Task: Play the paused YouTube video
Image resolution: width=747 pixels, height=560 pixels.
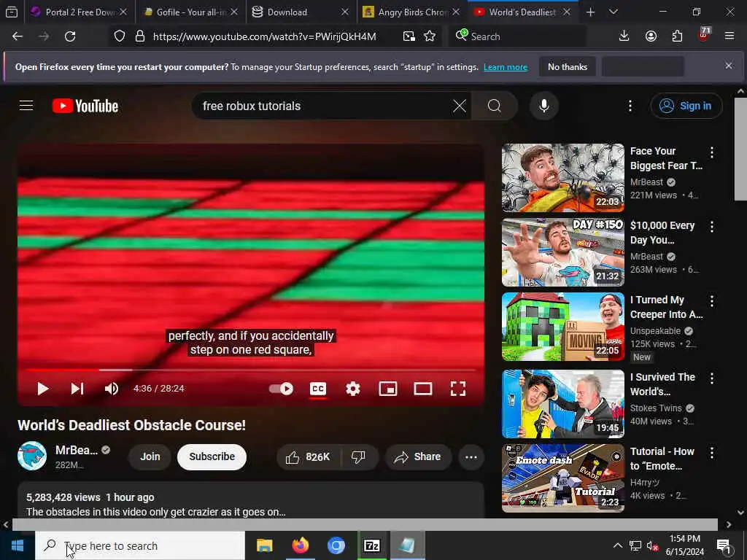Action: click(42, 389)
